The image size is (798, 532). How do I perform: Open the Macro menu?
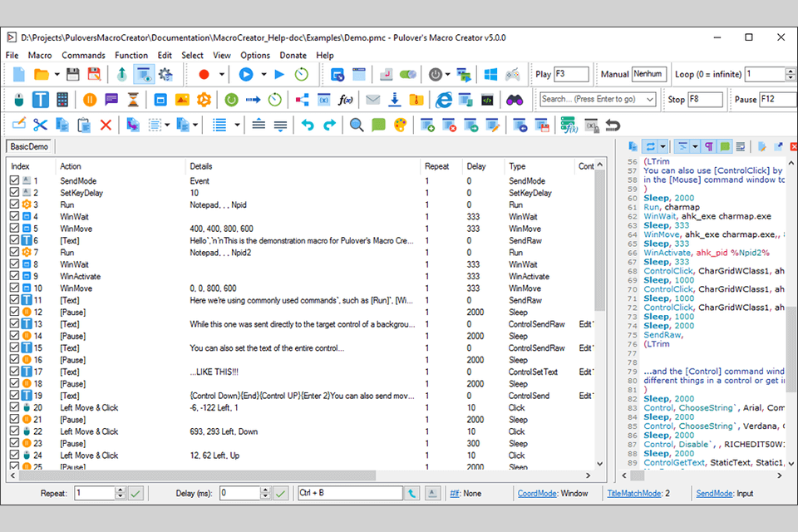40,55
